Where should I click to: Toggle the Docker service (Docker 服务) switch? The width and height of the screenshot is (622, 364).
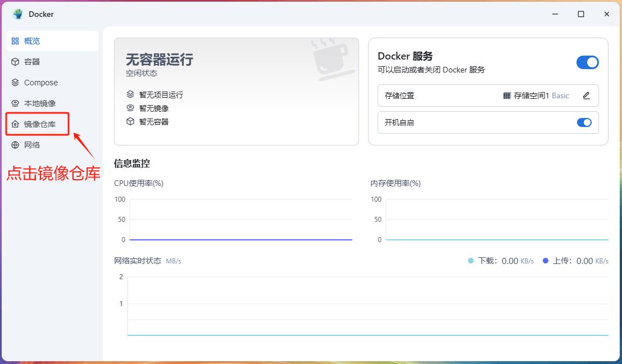(587, 62)
